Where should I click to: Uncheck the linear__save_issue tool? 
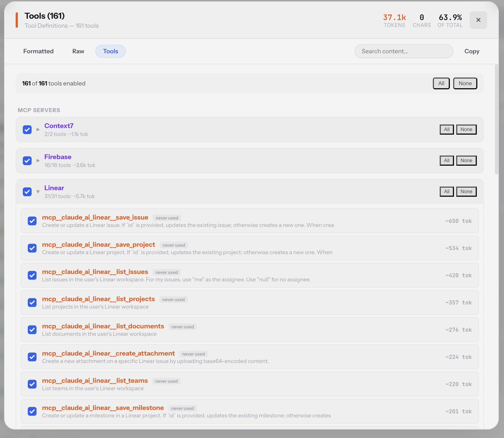[32, 221]
